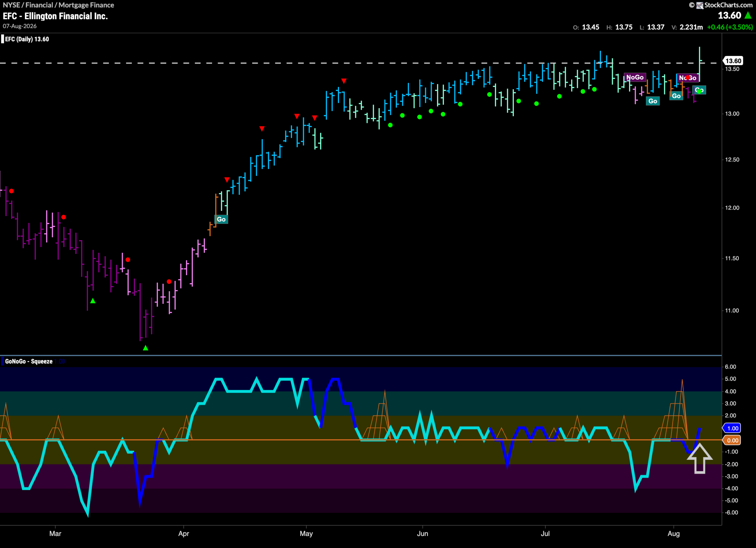Click the red down-triangle above the 12.25 April bars

point(227,180)
